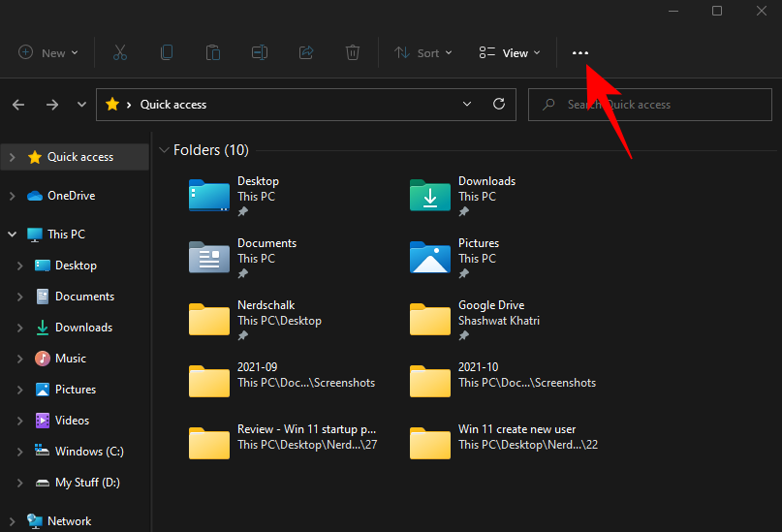Click the Cut scissors icon in toolbar
Image resolution: width=782 pixels, height=532 pixels.
point(120,53)
